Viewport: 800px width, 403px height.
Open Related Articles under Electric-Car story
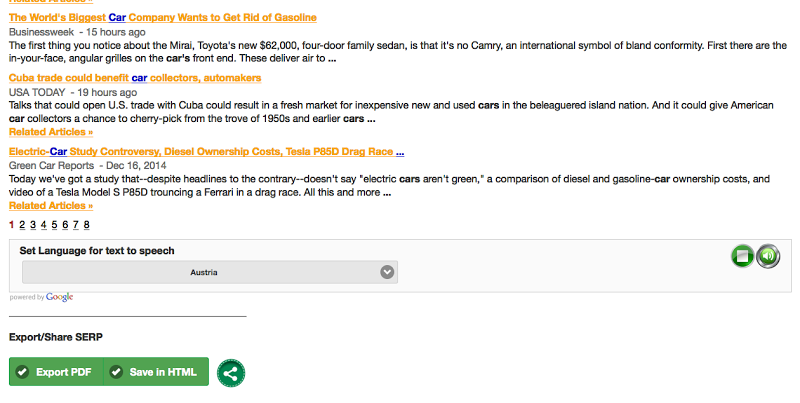tap(51, 206)
